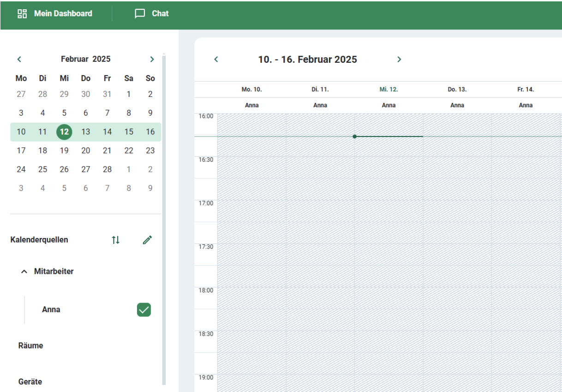Screen dimensions: 562x392
Task: Select February 16 in mini calendar
Action: [150, 132]
